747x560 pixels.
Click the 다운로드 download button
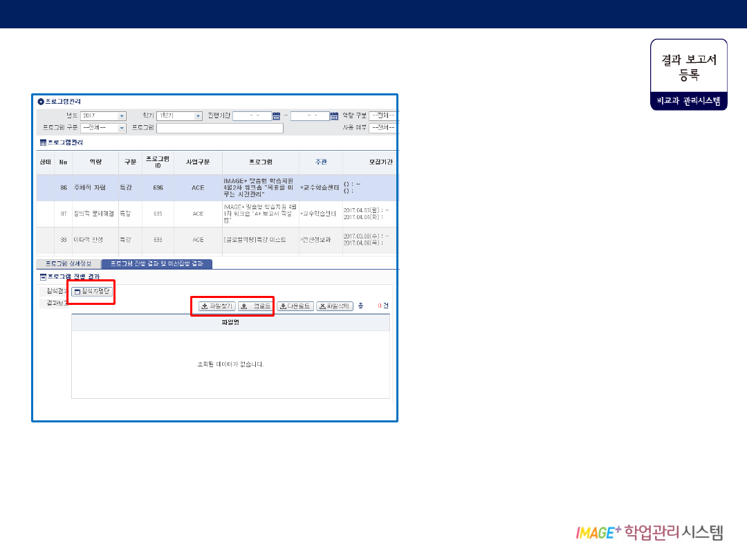click(295, 306)
